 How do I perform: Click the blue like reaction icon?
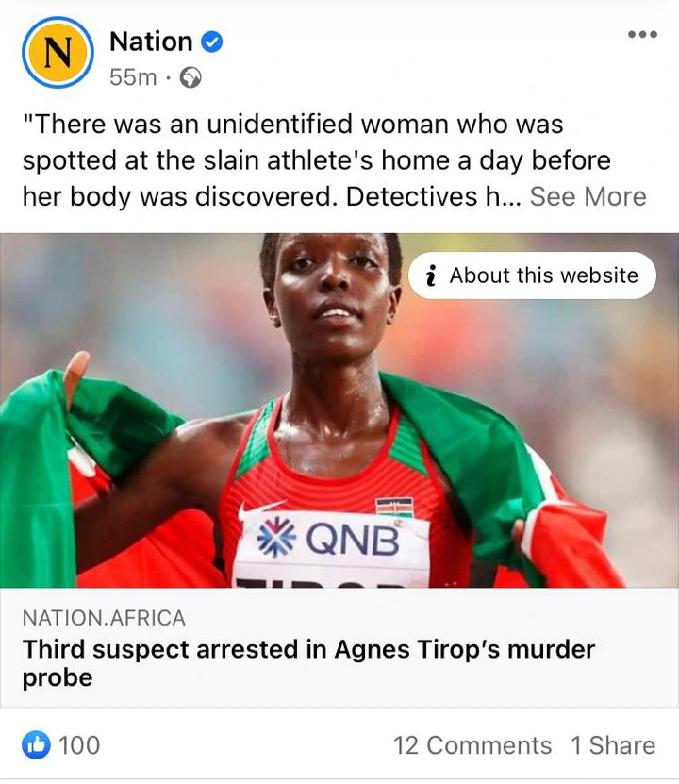(36, 745)
